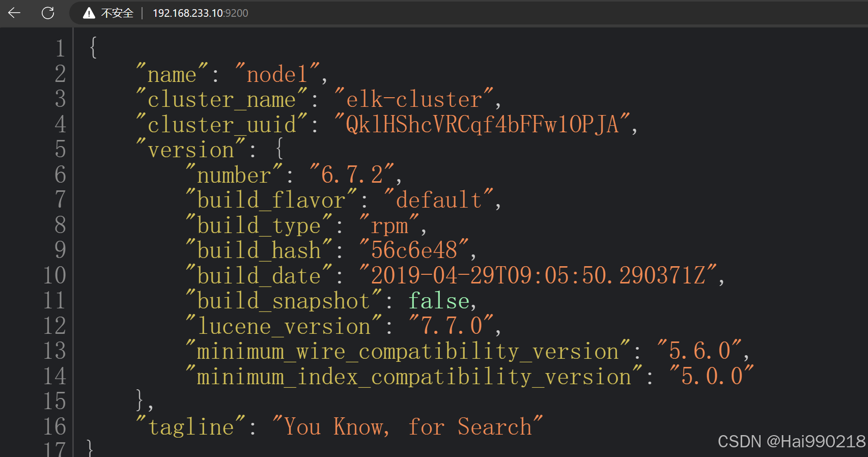868x457 pixels.
Task: Click the "56c6e48" build hash value
Action: point(414,250)
